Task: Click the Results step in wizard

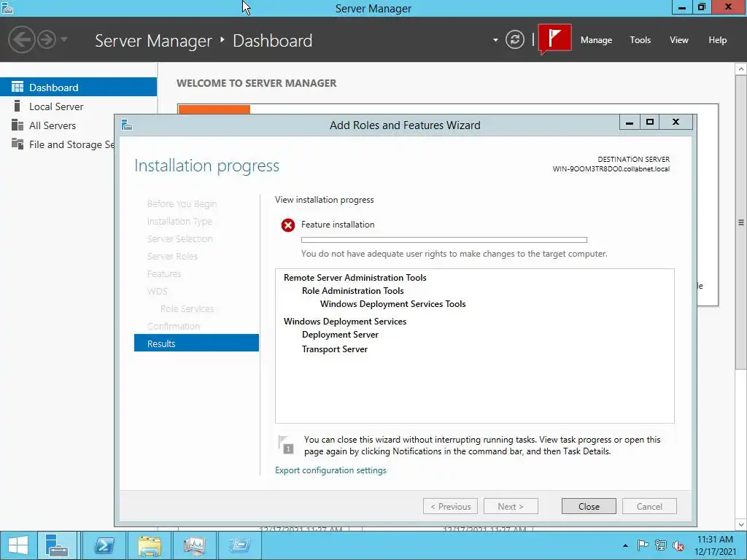Action: point(196,343)
